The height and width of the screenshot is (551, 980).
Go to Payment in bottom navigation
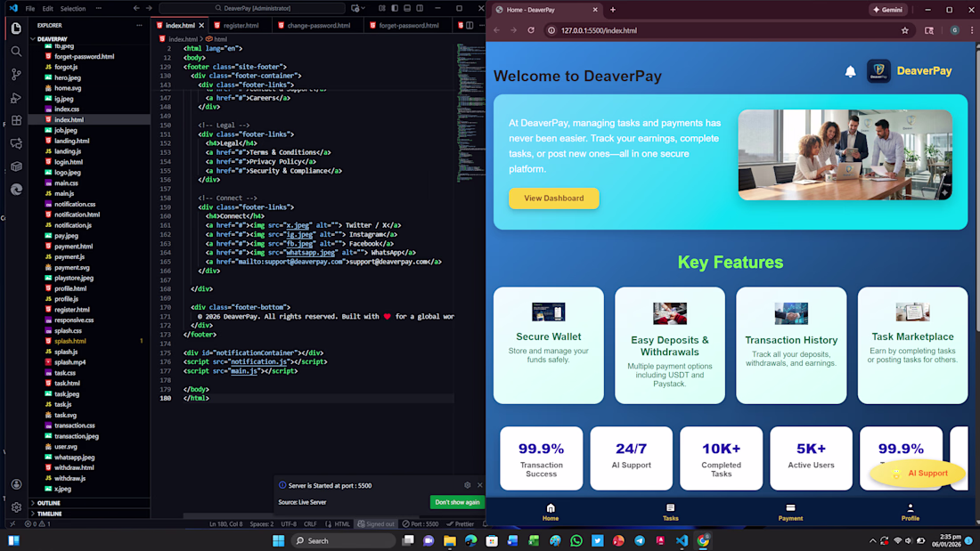pos(790,512)
